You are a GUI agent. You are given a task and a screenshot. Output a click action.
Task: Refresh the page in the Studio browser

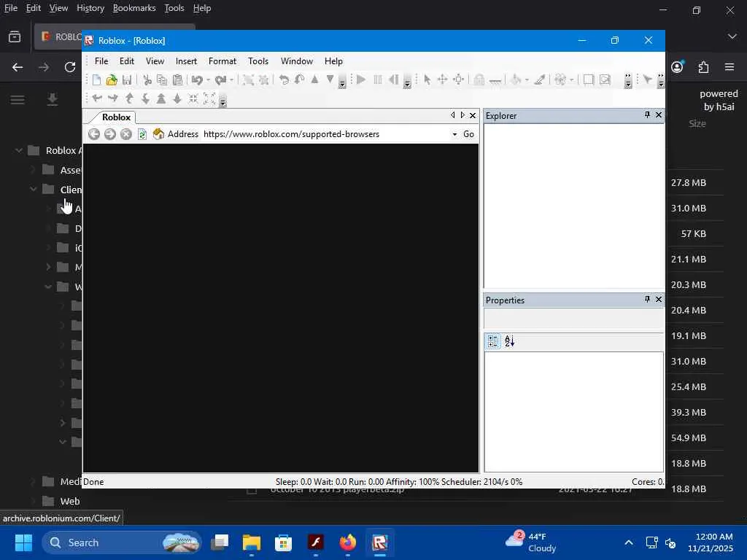(142, 134)
